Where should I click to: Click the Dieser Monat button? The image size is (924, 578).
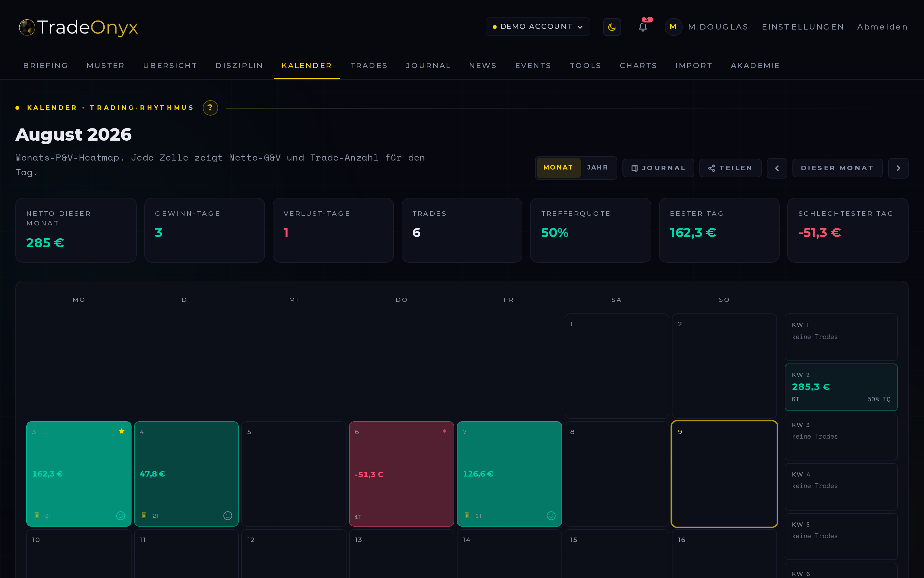pyautogui.click(x=837, y=168)
